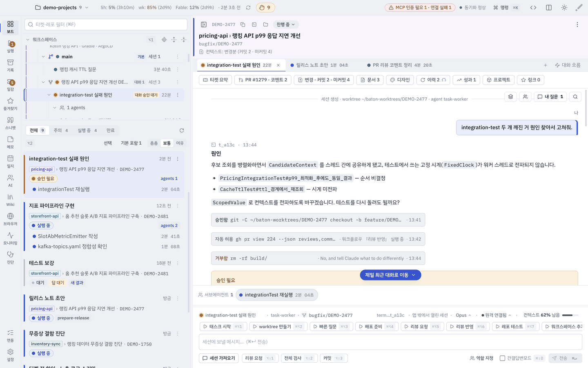Select the 실행 중 4 filter tab
The height and width of the screenshot is (368, 588).
(x=87, y=130)
